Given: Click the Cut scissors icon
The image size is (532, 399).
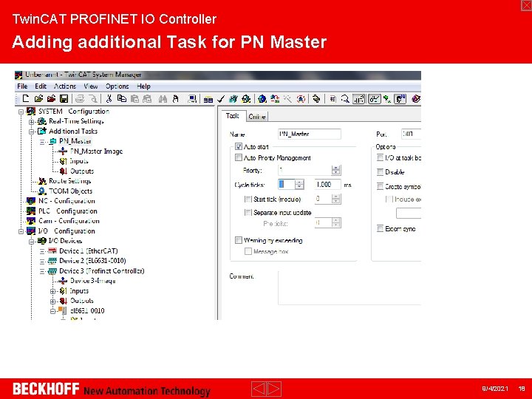Looking at the screenshot, I should (109, 99).
